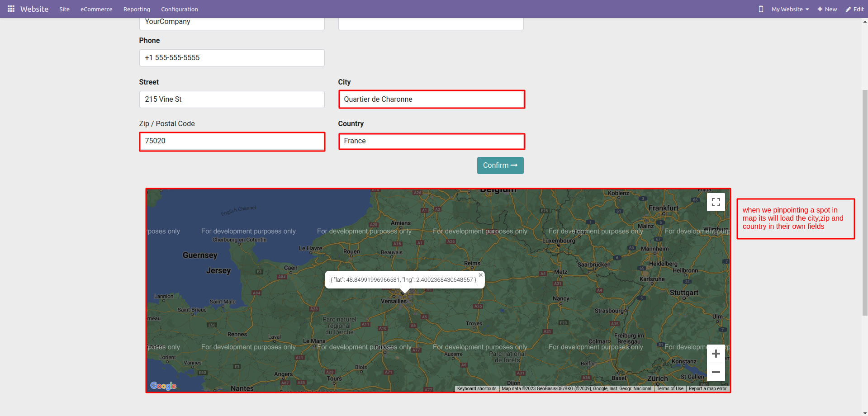Click the Mannheim label on the map
Screen dimensions: 868x416
655,249
